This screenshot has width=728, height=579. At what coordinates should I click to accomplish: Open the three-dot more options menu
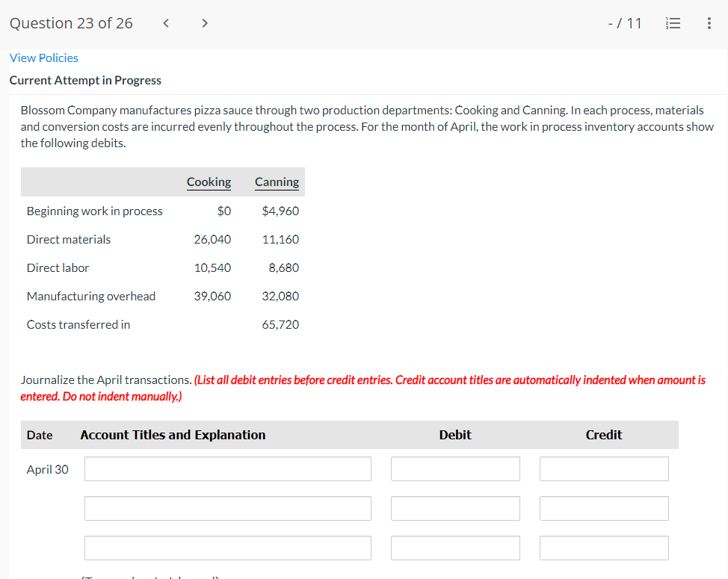pos(709,23)
